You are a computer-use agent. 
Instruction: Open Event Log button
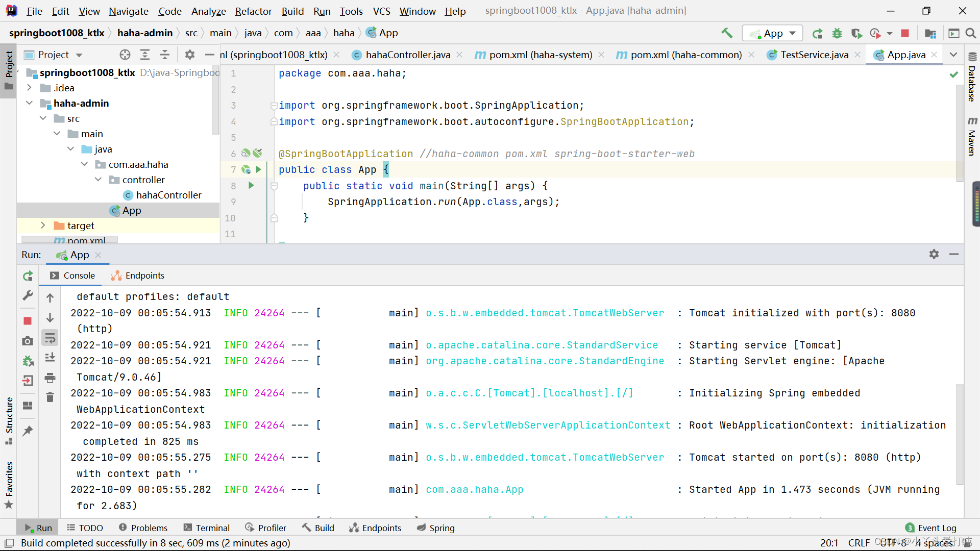tap(931, 528)
